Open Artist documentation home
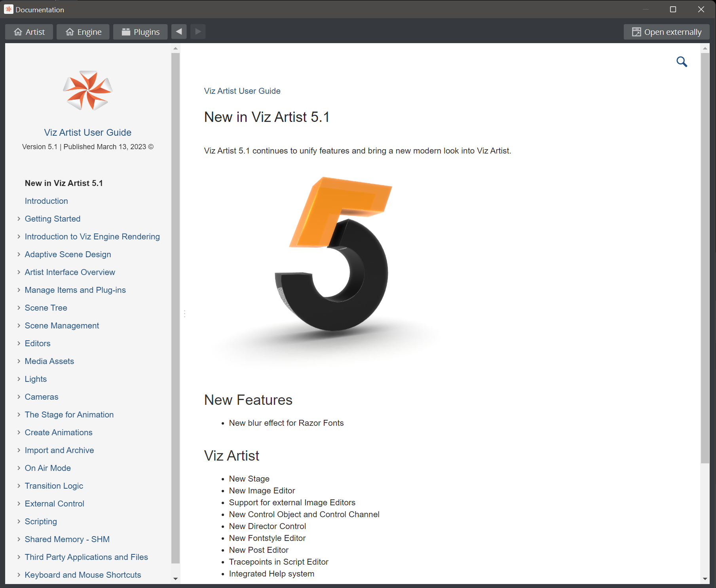Viewport: 716px width, 588px height. [x=29, y=32]
